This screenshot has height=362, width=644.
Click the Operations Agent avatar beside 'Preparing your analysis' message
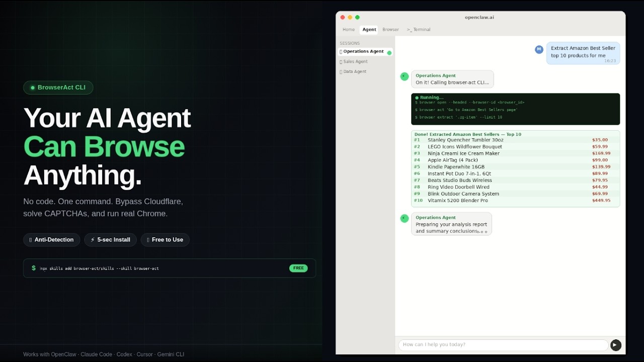click(405, 218)
